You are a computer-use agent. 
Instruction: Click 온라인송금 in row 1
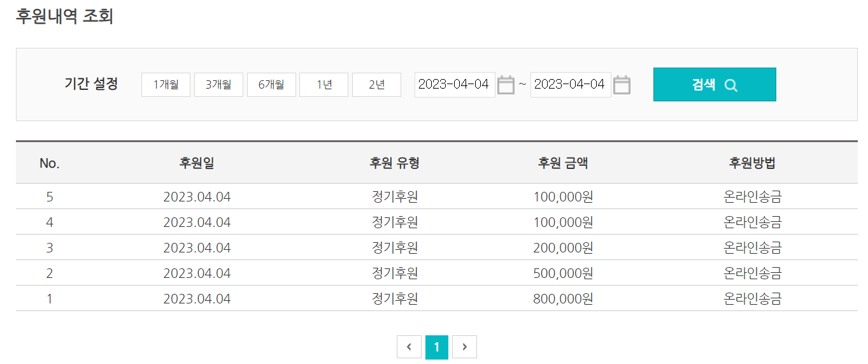tap(753, 298)
